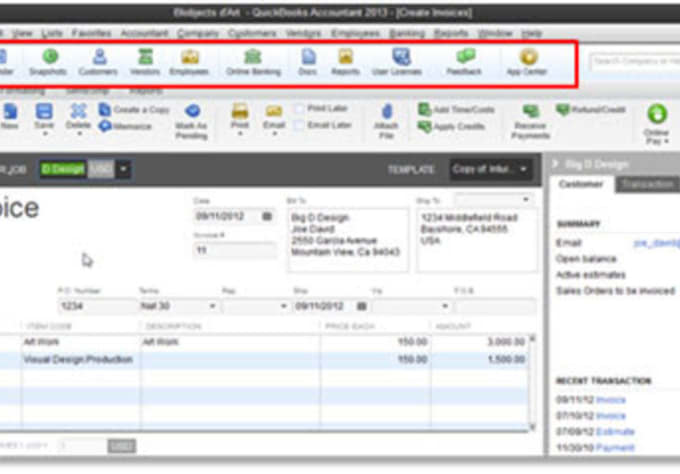Open the Ship To dropdown
The image size is (680, 474).
pos(526,199)
